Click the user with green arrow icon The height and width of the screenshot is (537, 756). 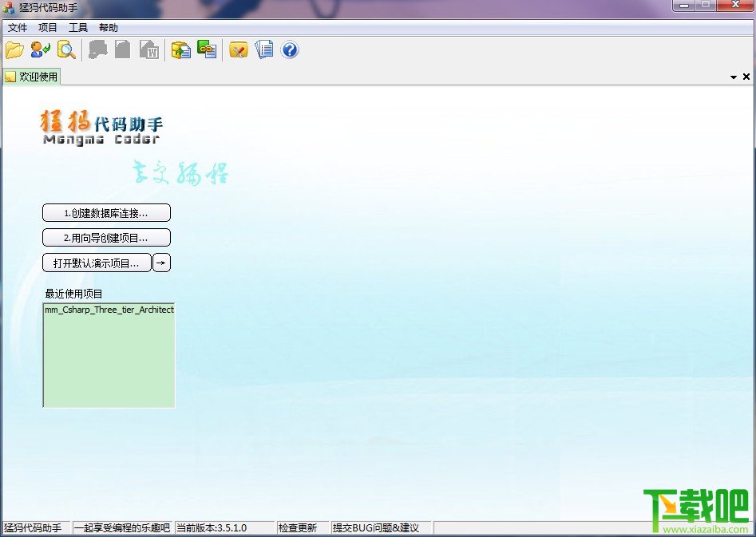(x=41, y=49)
